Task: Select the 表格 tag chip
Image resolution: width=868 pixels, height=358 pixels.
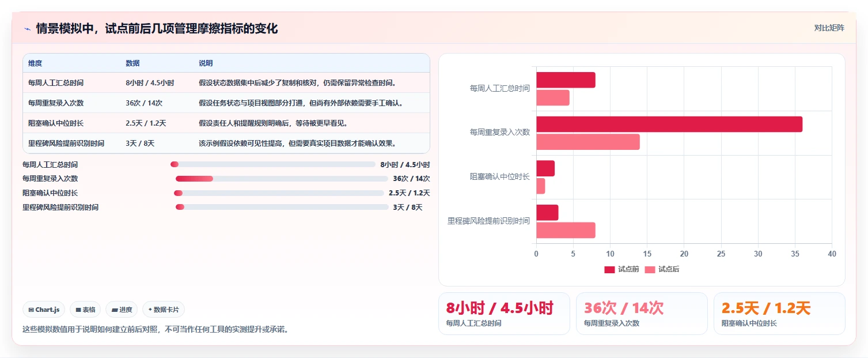Action: point(85,310)
